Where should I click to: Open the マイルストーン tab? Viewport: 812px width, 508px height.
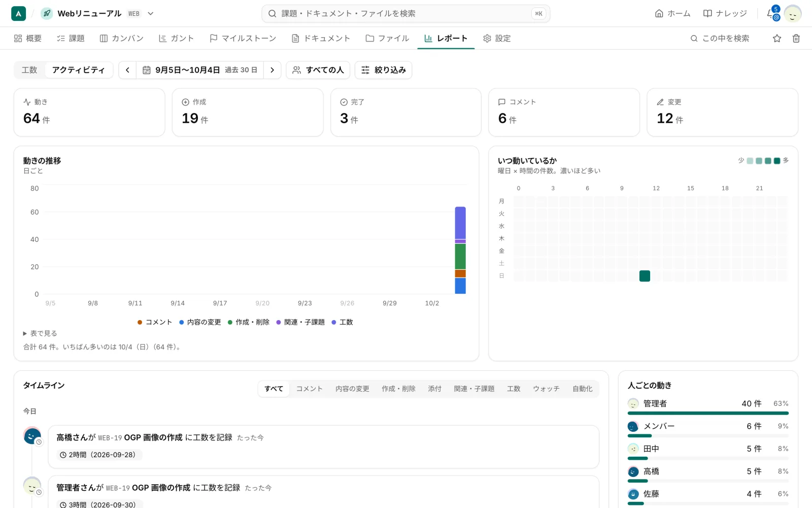click(x=243, y=39)
